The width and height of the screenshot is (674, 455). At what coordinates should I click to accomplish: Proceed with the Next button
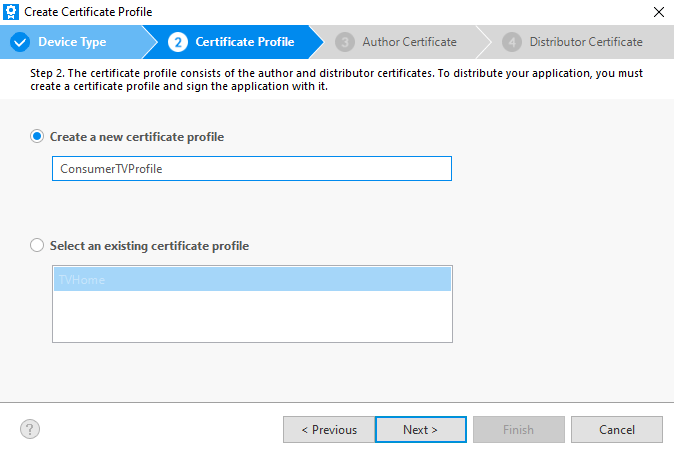(421, 429)
